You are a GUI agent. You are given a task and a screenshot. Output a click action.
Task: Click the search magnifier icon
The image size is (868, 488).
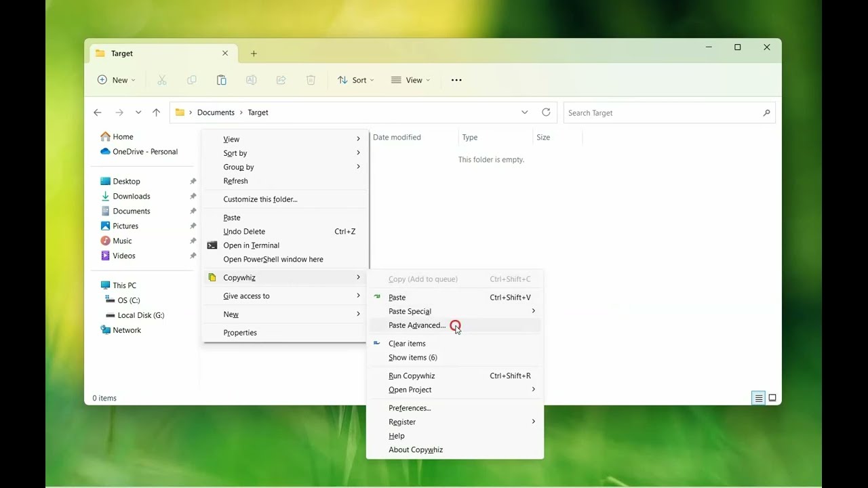pos(767,113)
